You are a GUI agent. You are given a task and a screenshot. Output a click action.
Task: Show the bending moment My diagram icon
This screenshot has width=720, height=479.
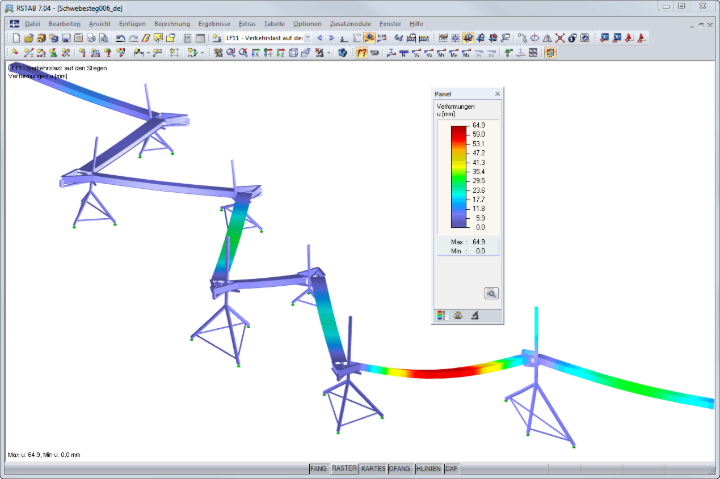point(454,53)
